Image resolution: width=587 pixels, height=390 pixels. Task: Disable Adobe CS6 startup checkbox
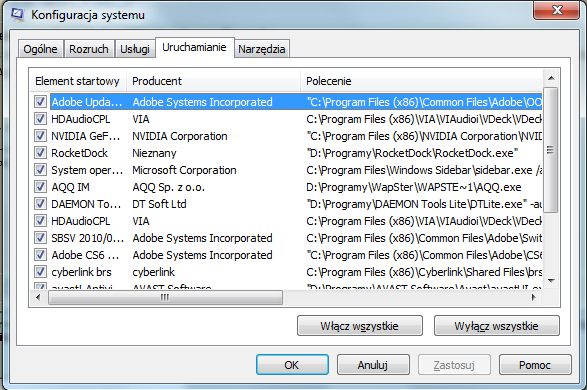(40, 255)
